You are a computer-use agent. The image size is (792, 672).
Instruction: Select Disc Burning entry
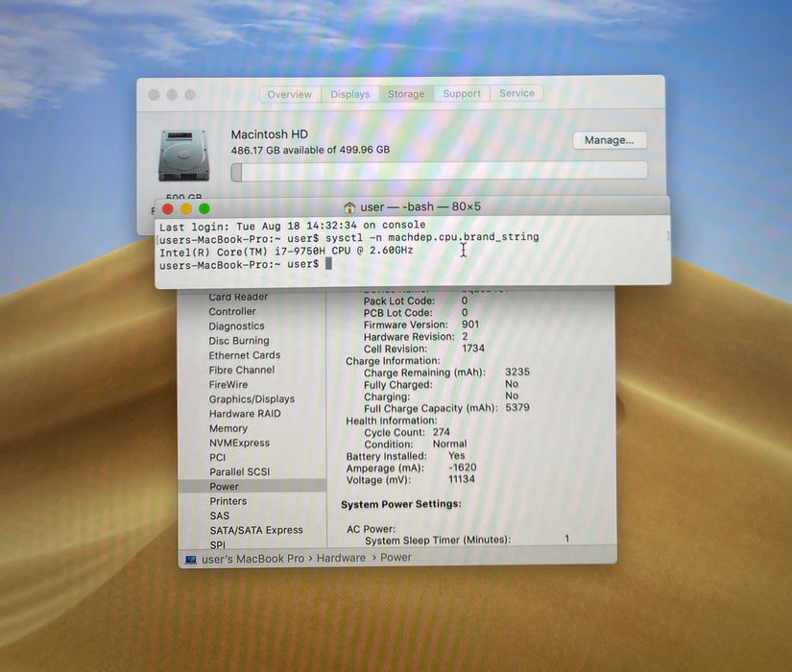(x=239, y=341)
